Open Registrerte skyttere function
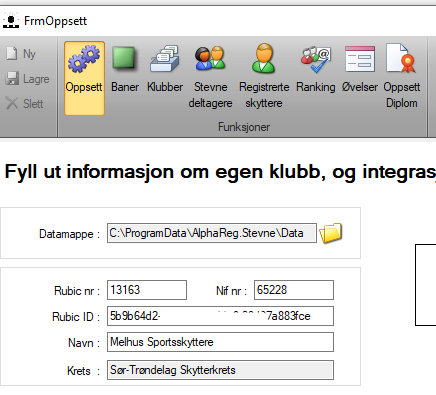 (264, 77)
